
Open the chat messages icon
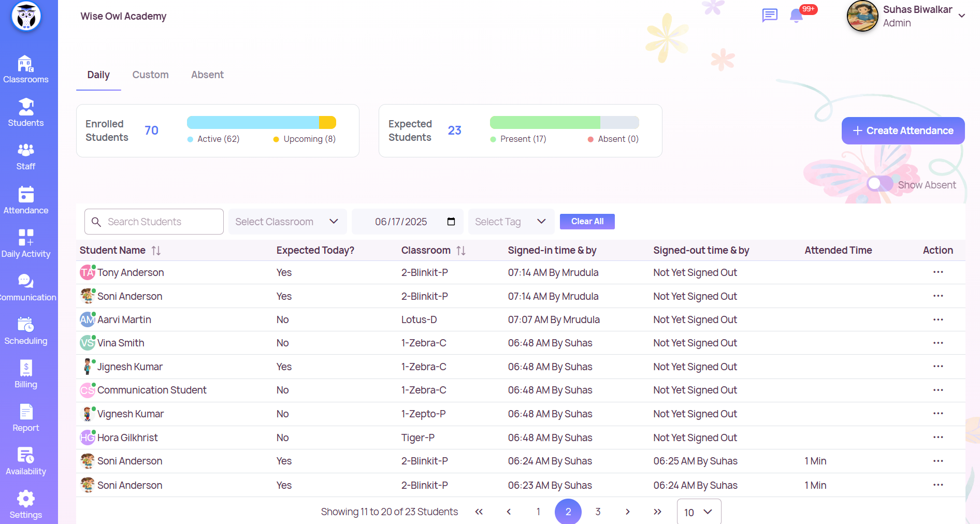tap(770, 16)
